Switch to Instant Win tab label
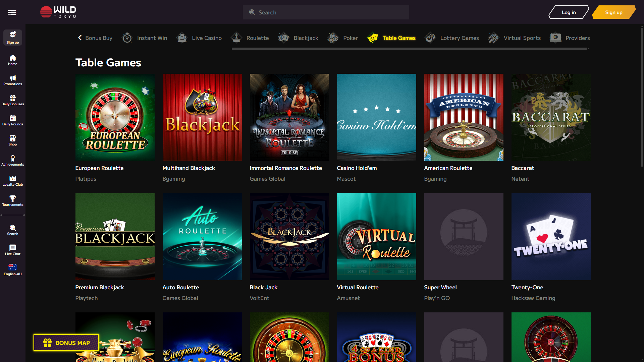Image resolution: width=644 pixels, height=362 pixels. coord(152,38)
